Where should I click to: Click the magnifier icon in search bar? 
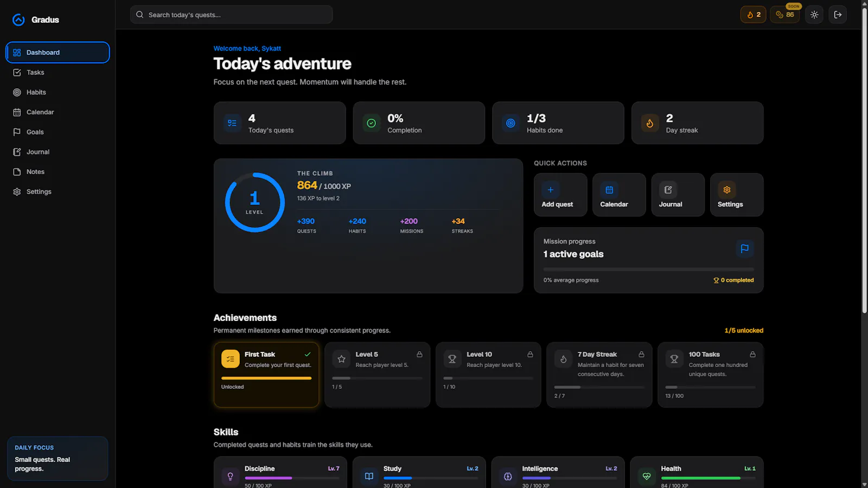click(x=139, y=15)
